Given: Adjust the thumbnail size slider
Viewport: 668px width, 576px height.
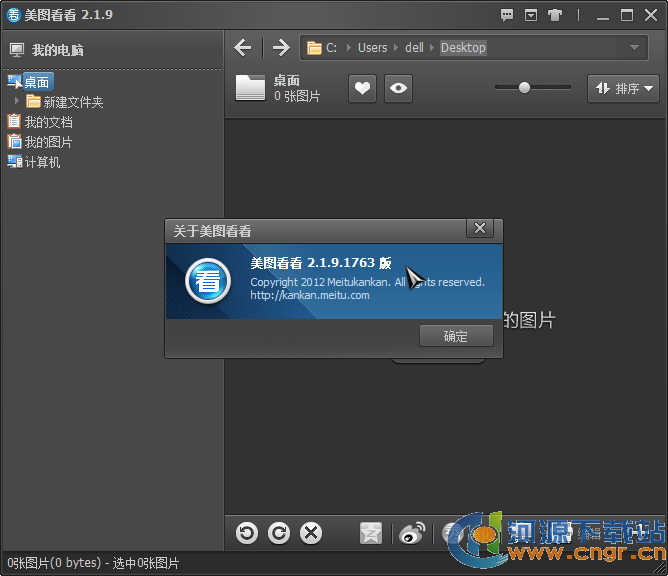Looking at the screenshot, I should (524, 87).
